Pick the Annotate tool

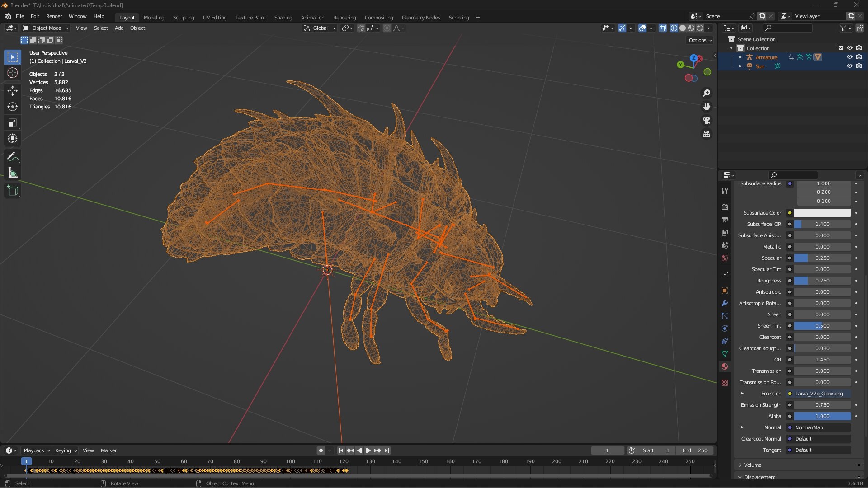13,157
